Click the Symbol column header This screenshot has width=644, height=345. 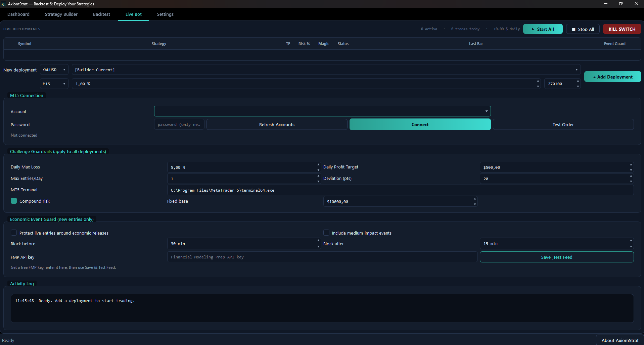(x=25, y=44)
